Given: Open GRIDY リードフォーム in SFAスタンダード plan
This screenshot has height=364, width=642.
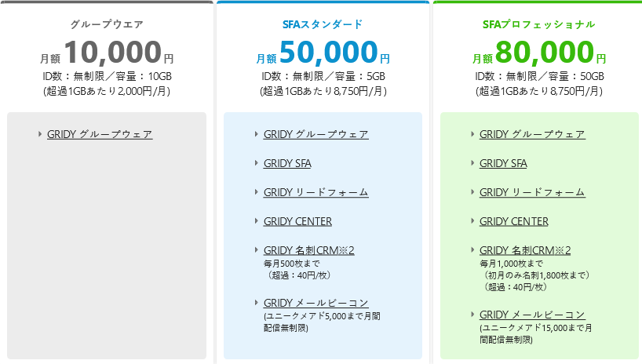Looking at the screenshot, I should [316, 192].
